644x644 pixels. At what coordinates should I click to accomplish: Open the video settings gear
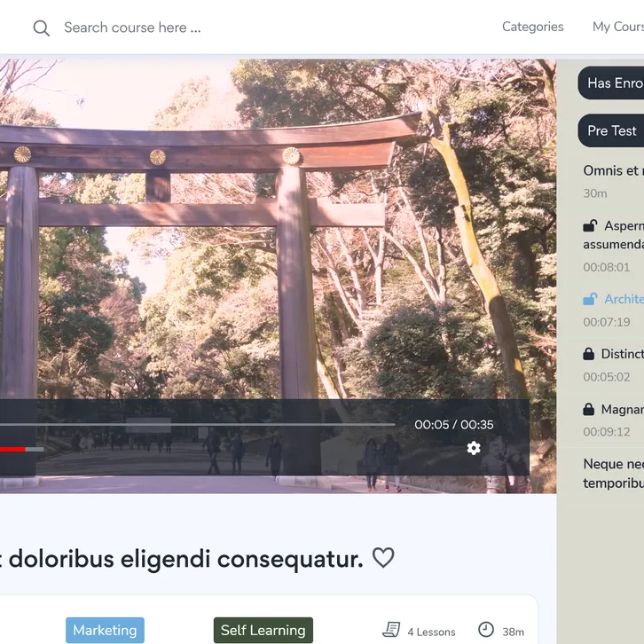coord(474,448)
